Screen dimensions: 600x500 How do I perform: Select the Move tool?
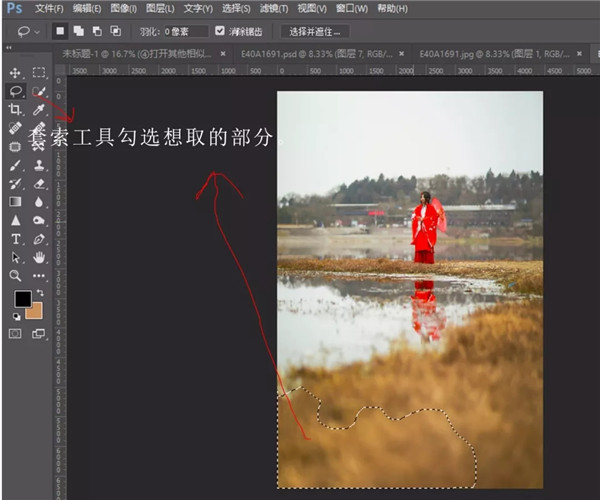pos(16,73)
